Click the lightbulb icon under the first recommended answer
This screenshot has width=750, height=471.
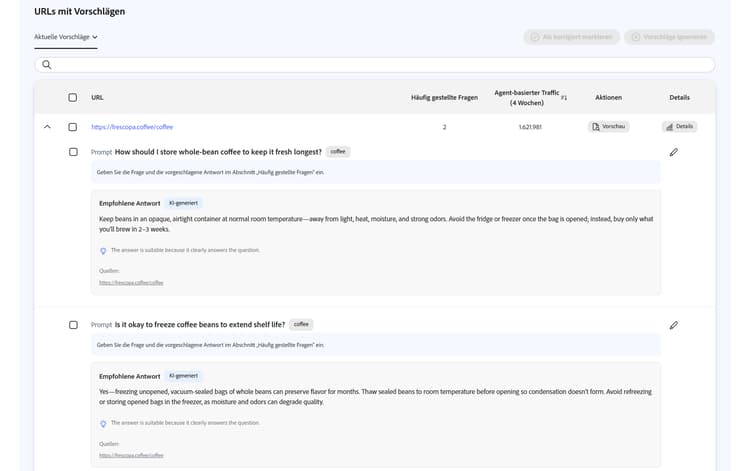[103, 251]
